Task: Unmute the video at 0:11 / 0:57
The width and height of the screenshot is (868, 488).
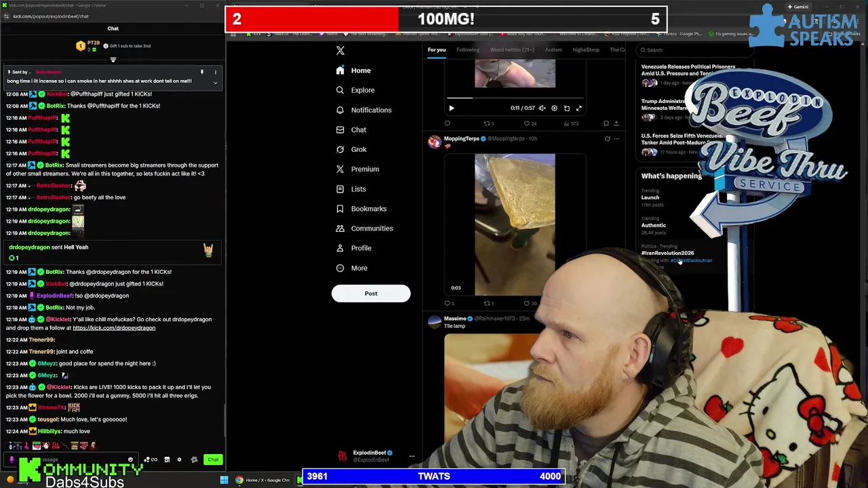Action: click(x=542, y=108)
